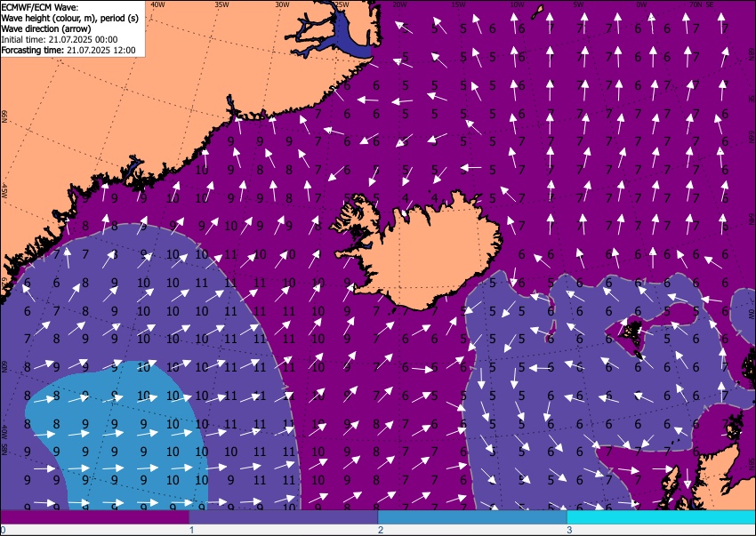Screen dimensions: 756x536
Task: Click the '5W' longitude label
Action: pos(578,4)
